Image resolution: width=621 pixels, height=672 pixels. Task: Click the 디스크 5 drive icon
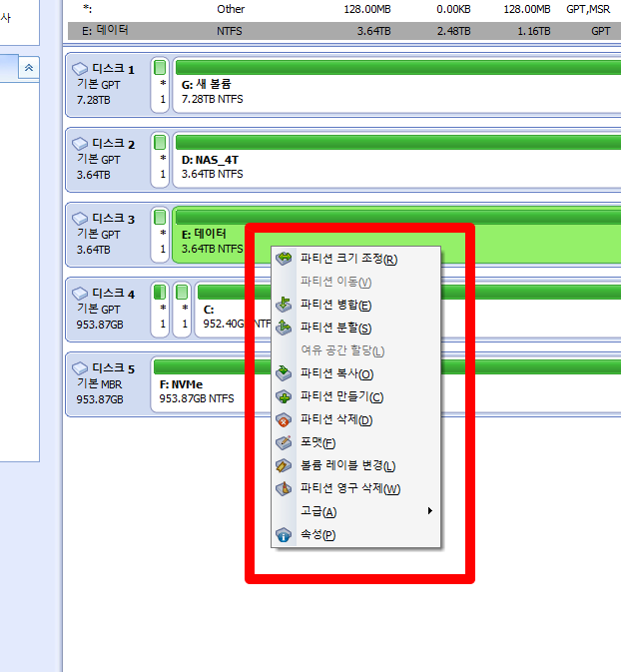point(80,368)
